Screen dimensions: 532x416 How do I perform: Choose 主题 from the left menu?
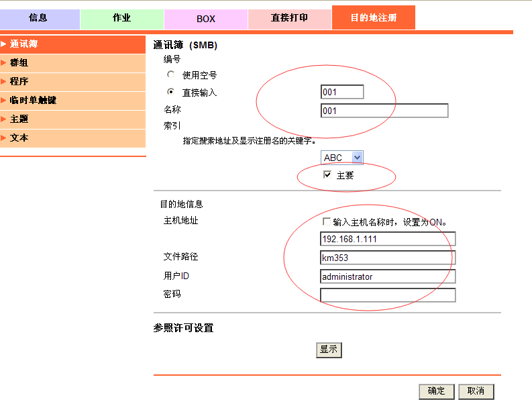tap(72, 119)
